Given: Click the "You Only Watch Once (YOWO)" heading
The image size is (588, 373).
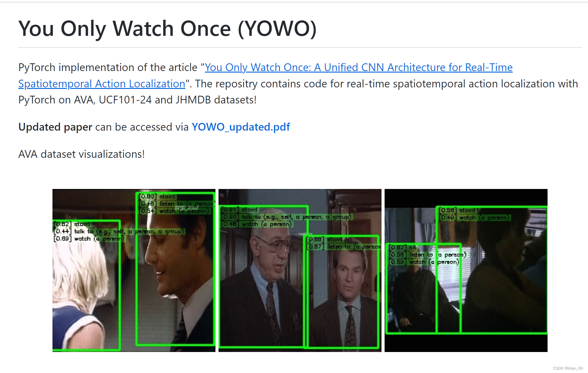Looking at the screenshot, I should [168, 28].
